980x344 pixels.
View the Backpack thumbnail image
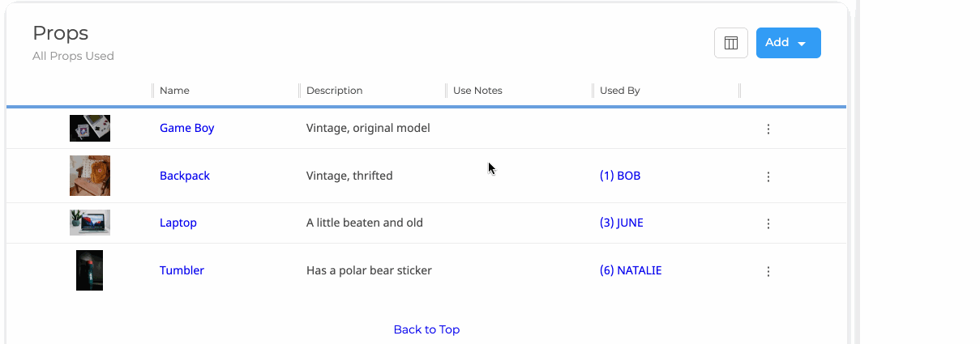[90, 176]
